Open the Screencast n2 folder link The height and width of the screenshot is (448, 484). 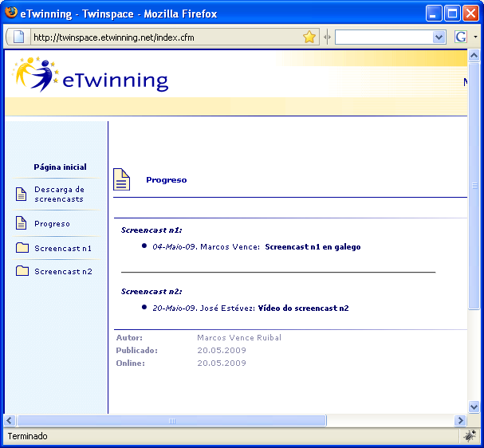pos(63,272)
